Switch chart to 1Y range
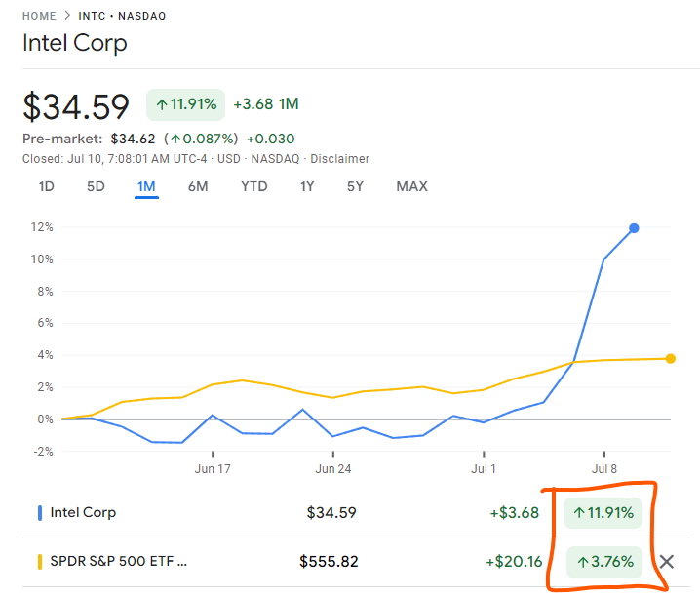Screen dimensions: 700x598 click(x=307, y=186)
